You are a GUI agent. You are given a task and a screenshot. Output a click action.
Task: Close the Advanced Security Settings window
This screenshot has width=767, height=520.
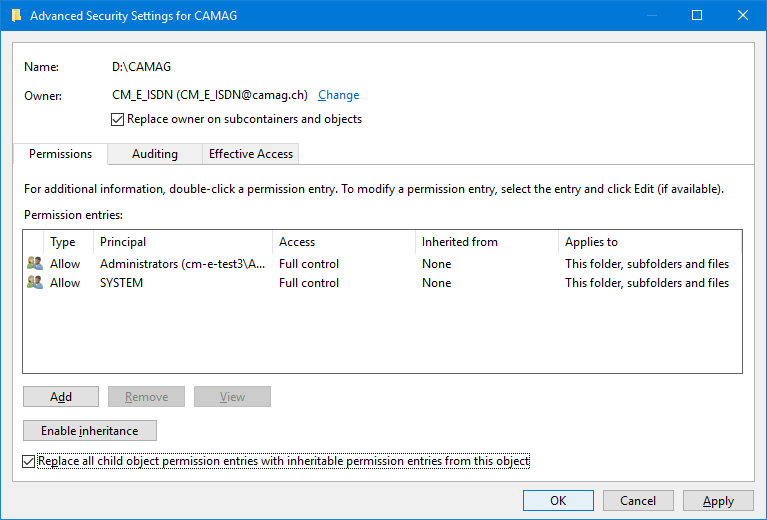coord(742,16)
